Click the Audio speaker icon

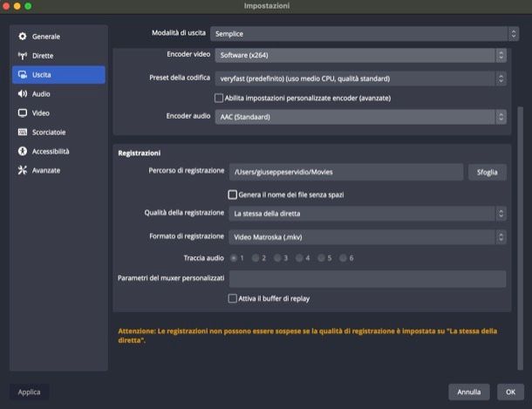[23, 93]
